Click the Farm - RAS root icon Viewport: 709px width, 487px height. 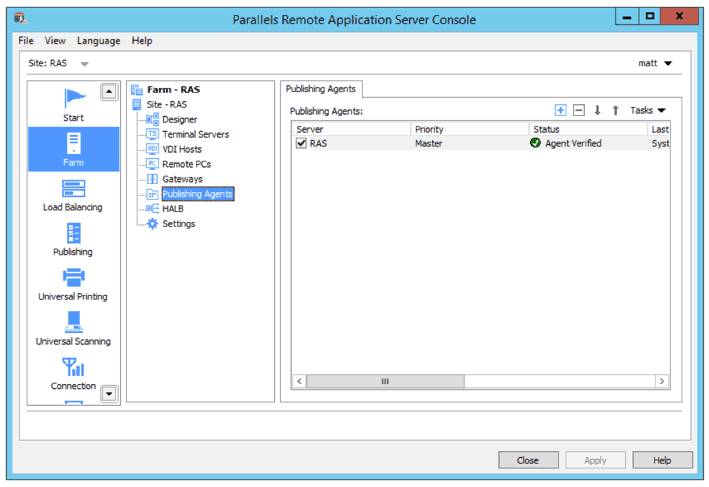point(137,90)
